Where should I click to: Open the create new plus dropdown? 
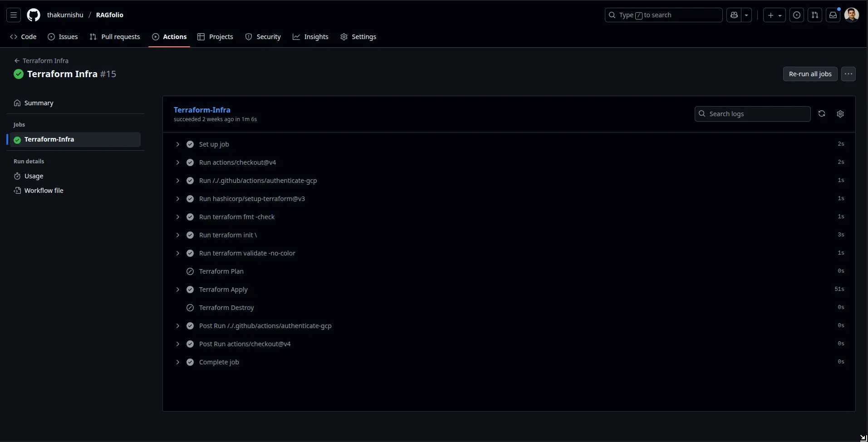774,15
